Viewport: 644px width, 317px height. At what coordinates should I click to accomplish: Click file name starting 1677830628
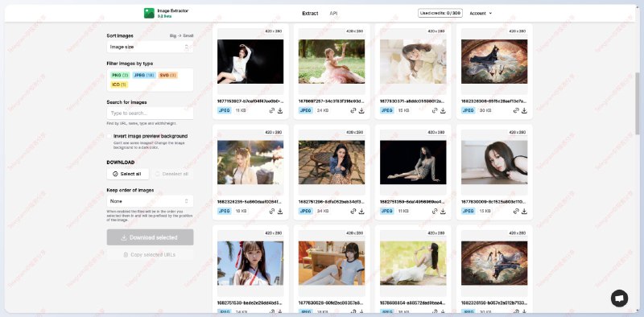tap(332, 303)
